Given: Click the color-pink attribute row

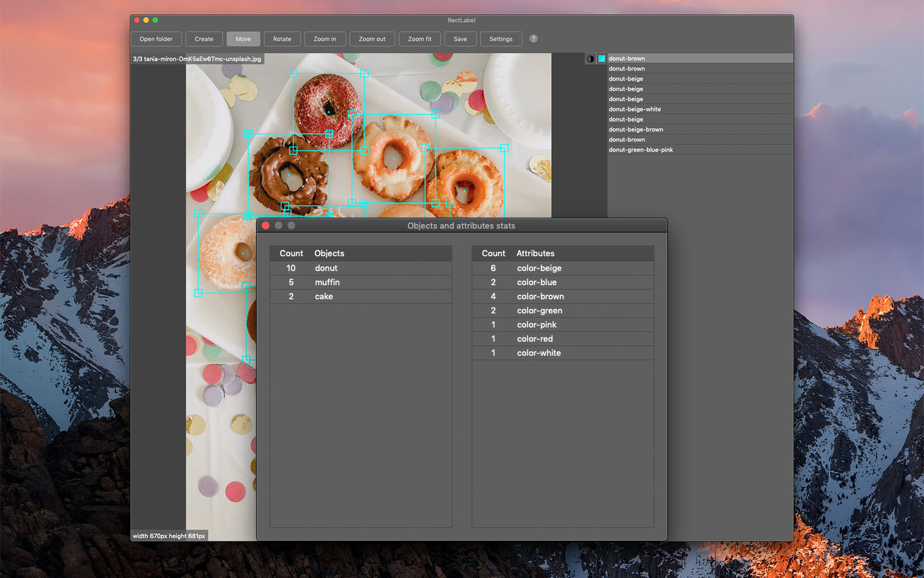Looking at the screenshot, I should (563, 324).
